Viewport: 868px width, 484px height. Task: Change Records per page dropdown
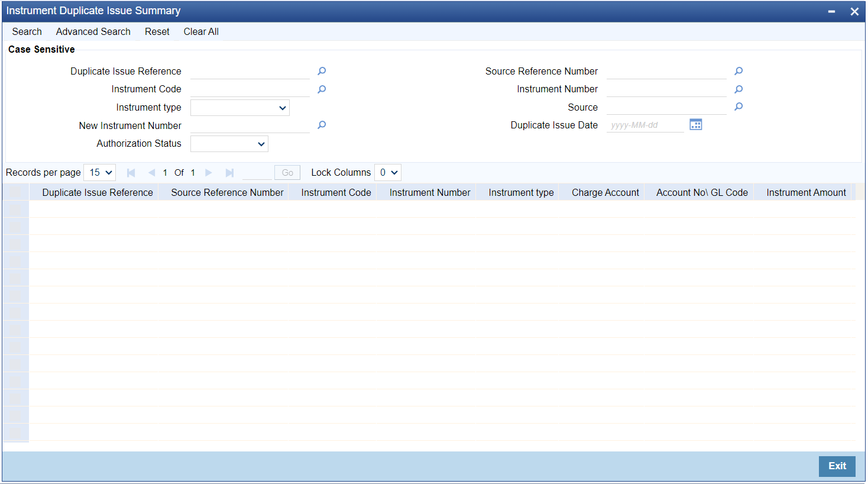(99, 173)
